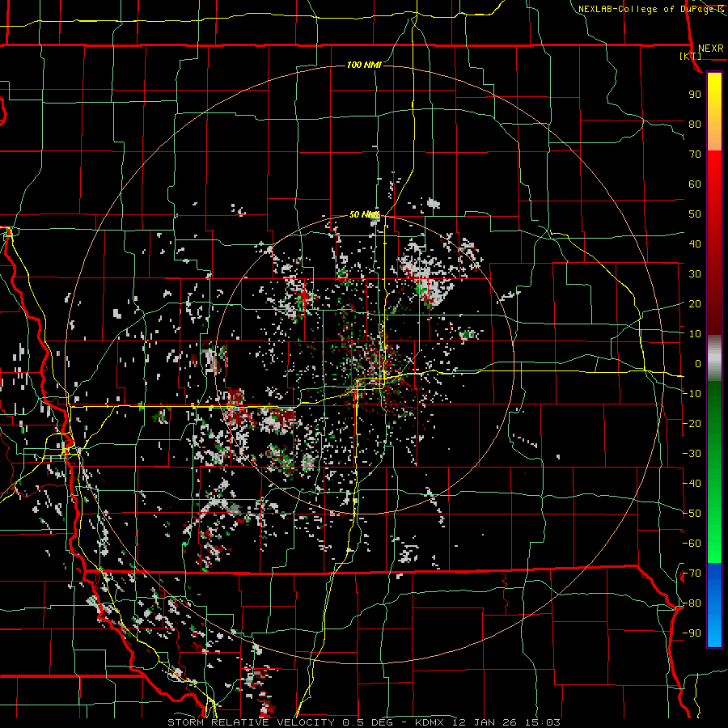Select the -90 velocity scale label
This screenshot has width=728, height=728.
692,633
